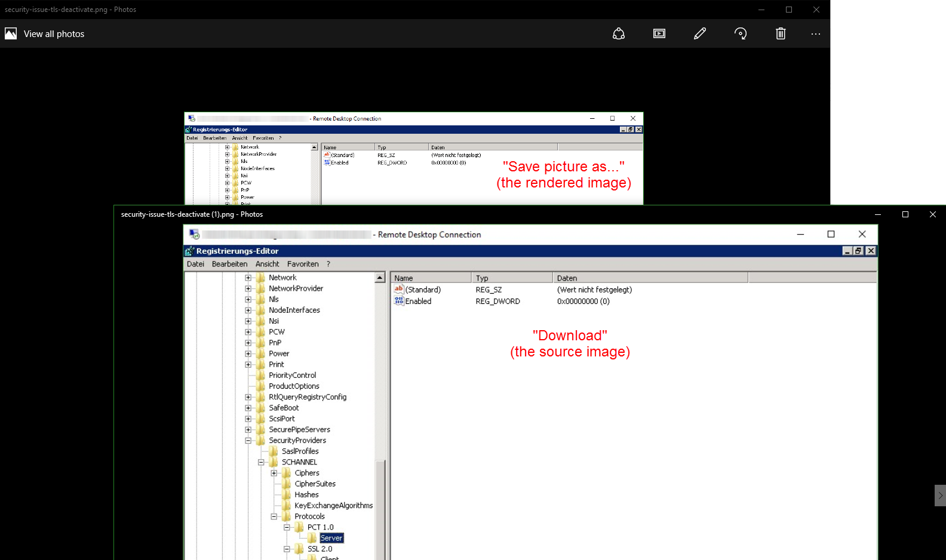Click the next photo arrow at right edge
946x560 pixels.
(x=940, y=496)
